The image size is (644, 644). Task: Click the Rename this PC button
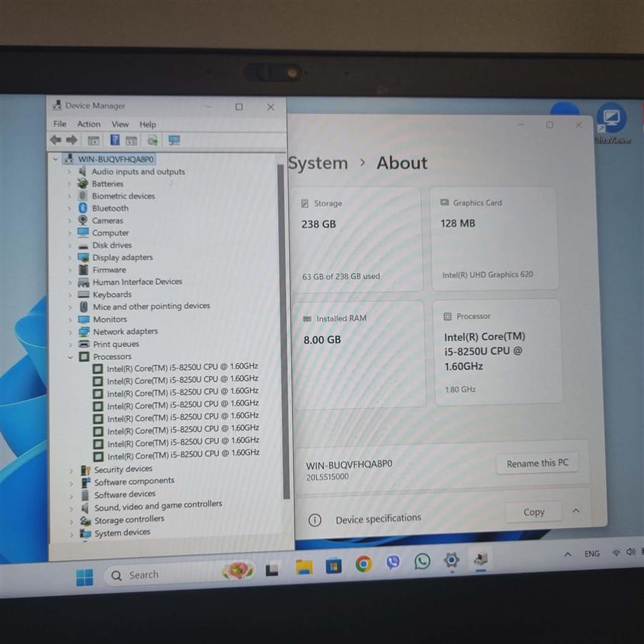[x=537, y=463]
